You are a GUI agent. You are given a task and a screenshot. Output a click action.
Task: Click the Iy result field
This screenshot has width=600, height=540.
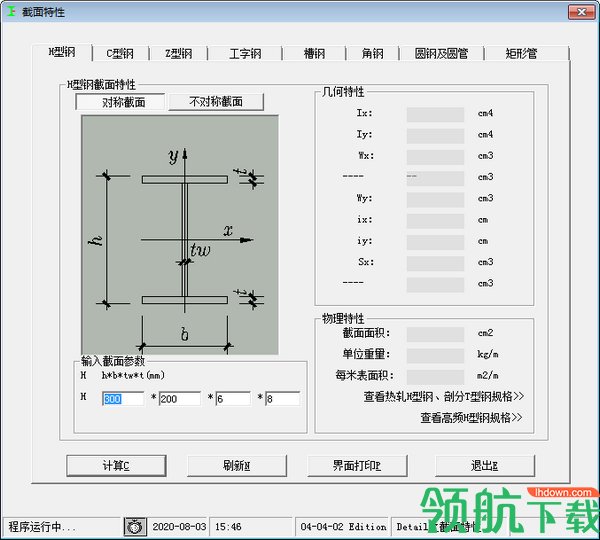[435, 136]
